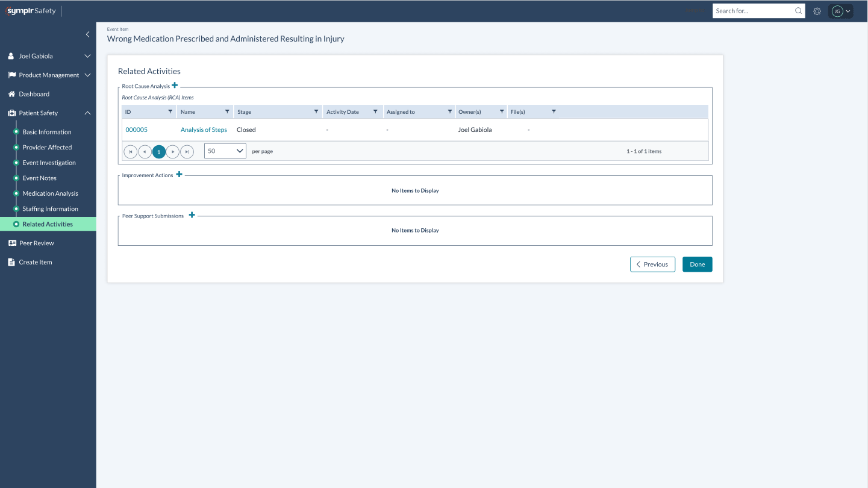Click the Joel Gabiola owner cell
The width and height of the screenshot is (868, 488).
[475, 130]
